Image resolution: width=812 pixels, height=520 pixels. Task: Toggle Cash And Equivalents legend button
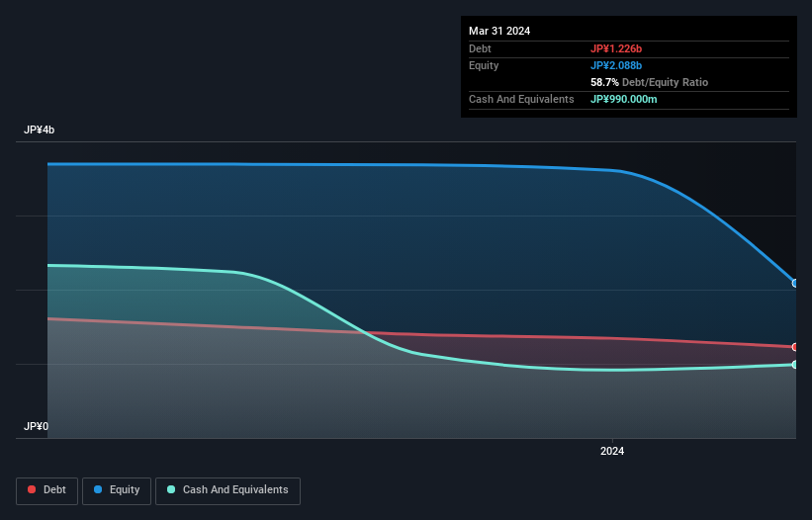pyautogui.click(x=227, y=490)
